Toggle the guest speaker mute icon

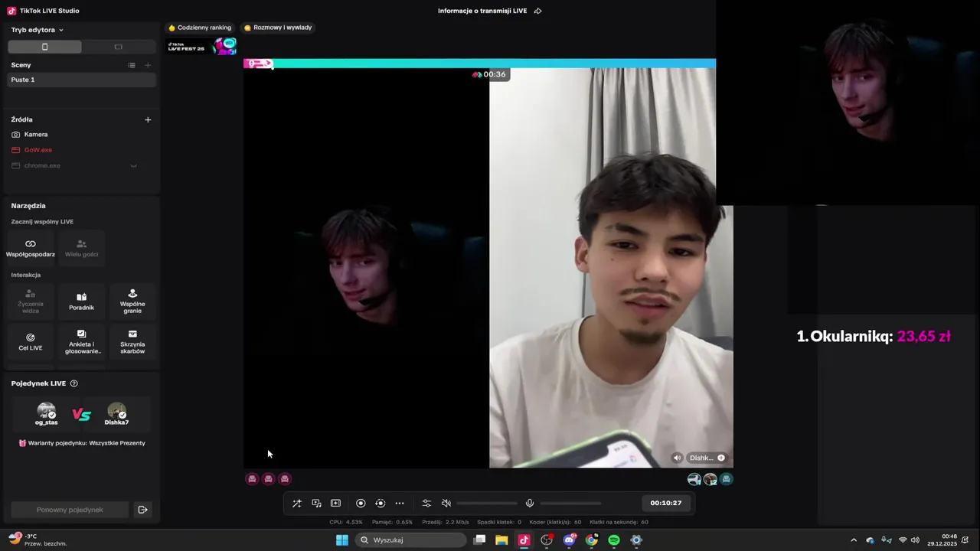[x=677, y=458]
